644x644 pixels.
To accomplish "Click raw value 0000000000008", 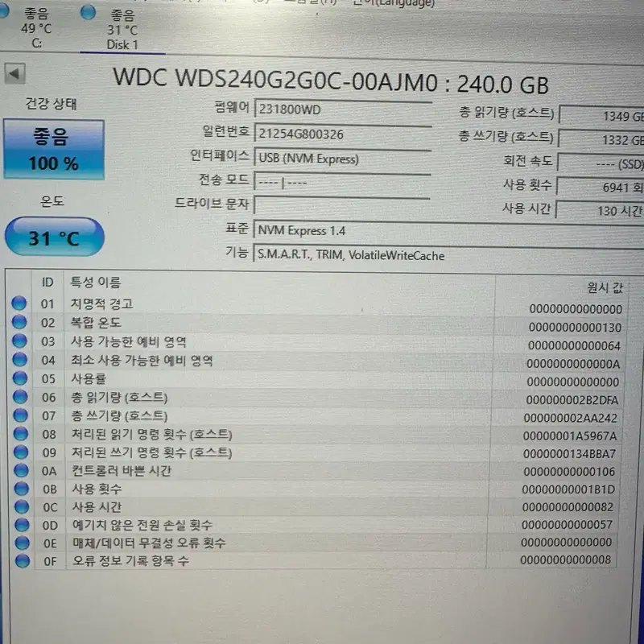I will click(566, 559).
